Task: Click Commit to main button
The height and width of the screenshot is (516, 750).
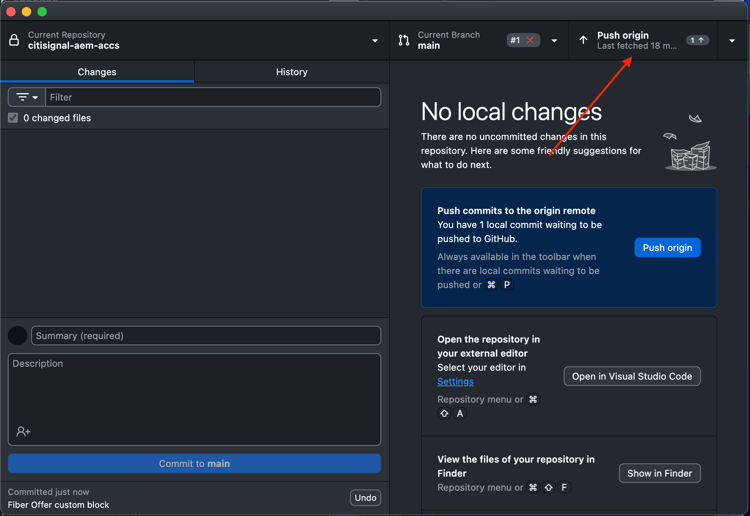Action: pos(194,463)
